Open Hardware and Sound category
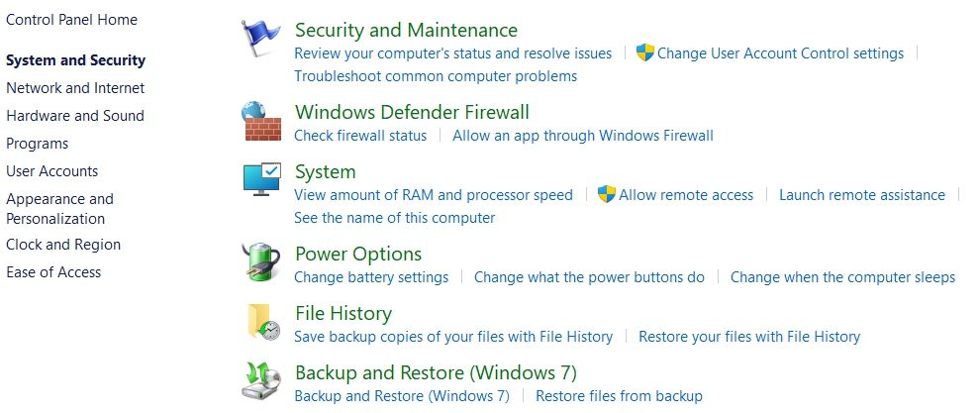 pos(75,116)
